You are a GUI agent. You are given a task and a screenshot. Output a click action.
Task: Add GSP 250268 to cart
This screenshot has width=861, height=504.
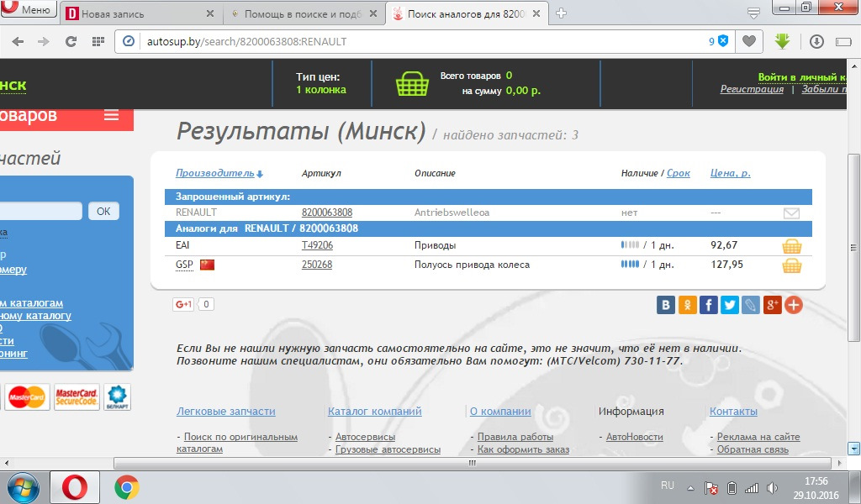click(791, 265)
